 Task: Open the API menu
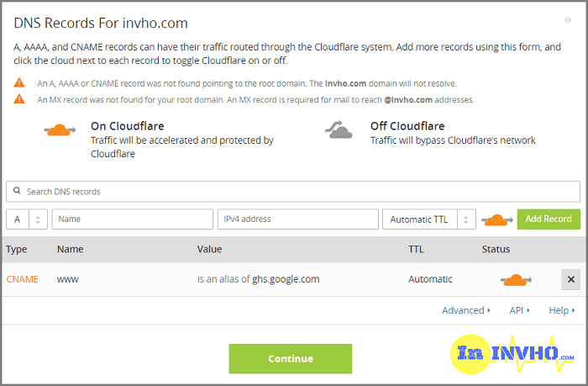click(x=520, y=310)
